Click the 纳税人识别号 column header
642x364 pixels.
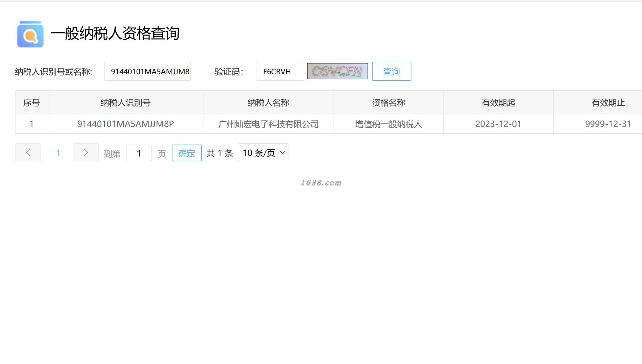click(125, 103)
